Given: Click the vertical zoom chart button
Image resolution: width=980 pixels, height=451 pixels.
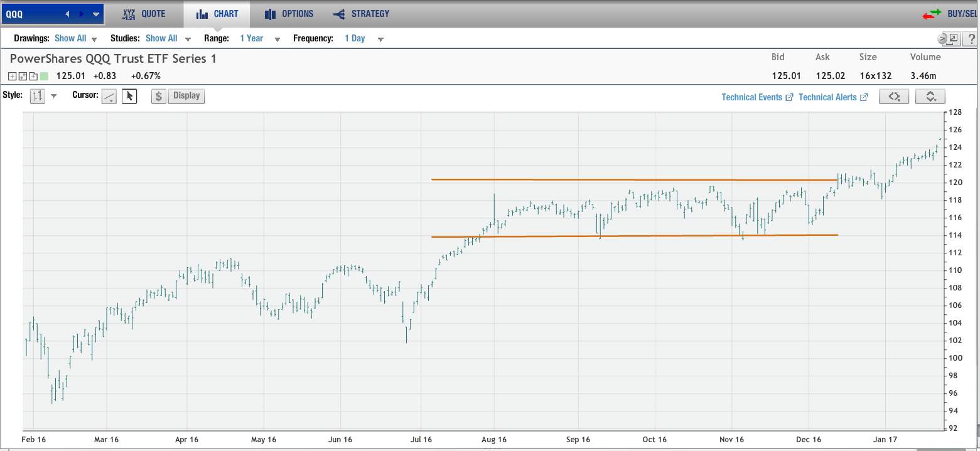Looking at the screenshot, I should 930,97.
